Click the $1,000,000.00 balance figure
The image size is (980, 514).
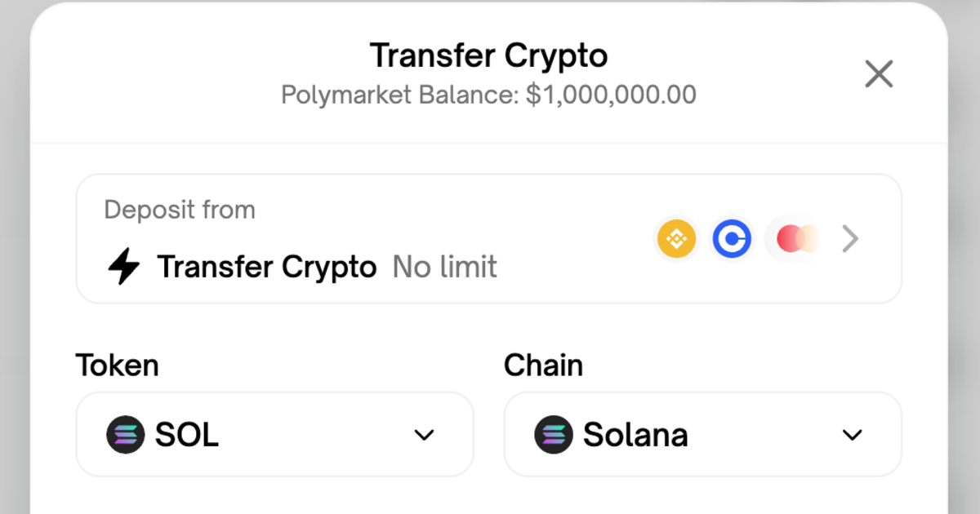pos(611,95)
